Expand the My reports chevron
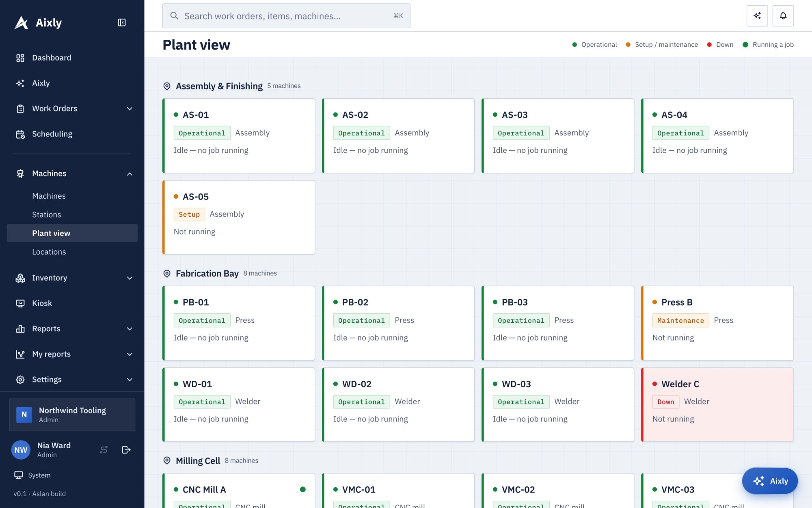This screenshot has height=508, width=812. point(130,354)
